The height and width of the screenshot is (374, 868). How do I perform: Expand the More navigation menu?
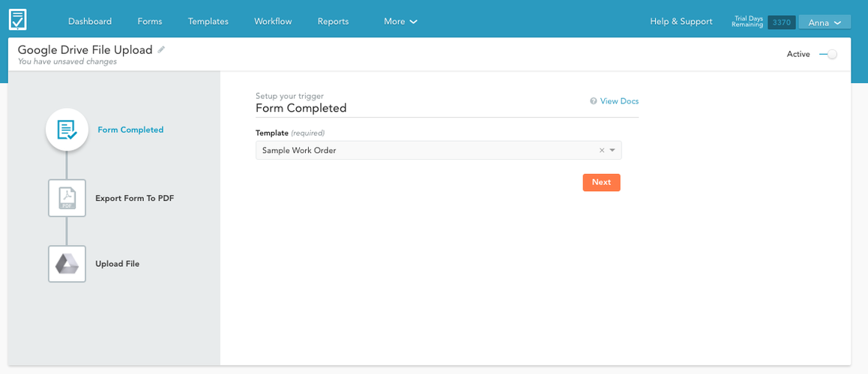tap(400, 22)
